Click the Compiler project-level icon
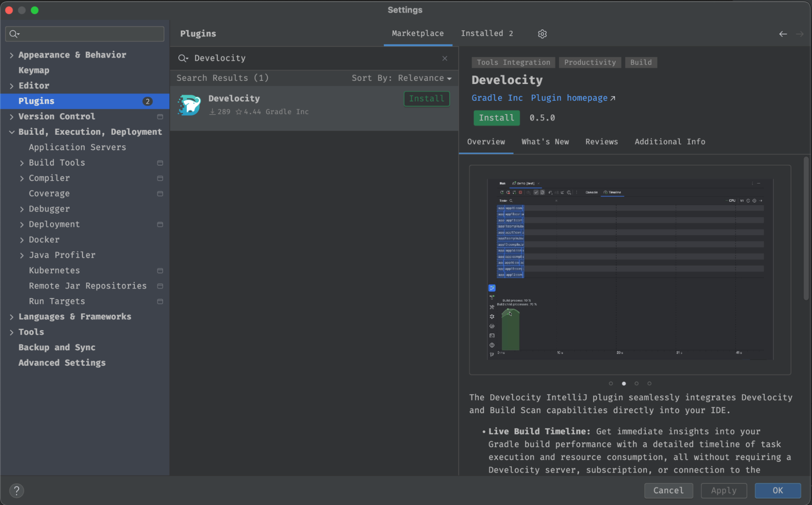 click(x=160, y=178)
